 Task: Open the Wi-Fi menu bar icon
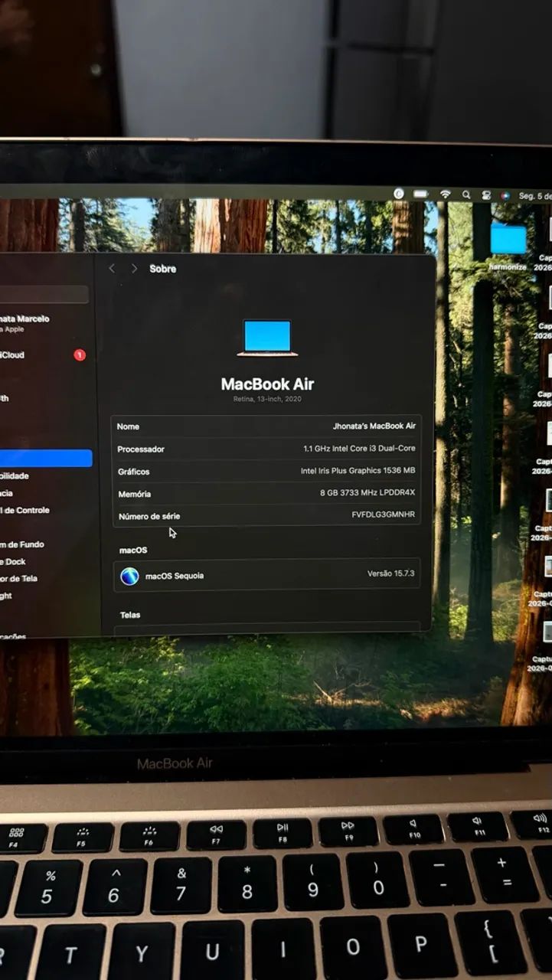coord(445,194)
